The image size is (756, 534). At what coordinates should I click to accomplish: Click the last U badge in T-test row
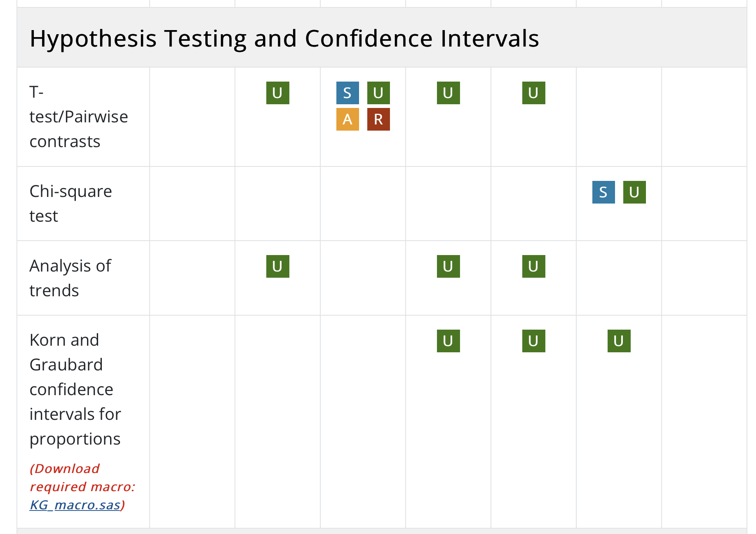pos(533,93)
